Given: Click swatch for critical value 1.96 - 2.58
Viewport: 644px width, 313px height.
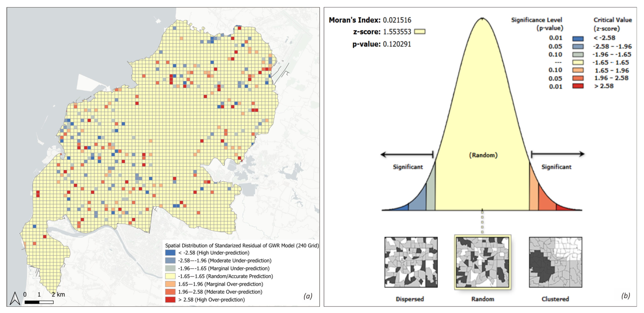Looking at the screenshot, I should [578, 78].
